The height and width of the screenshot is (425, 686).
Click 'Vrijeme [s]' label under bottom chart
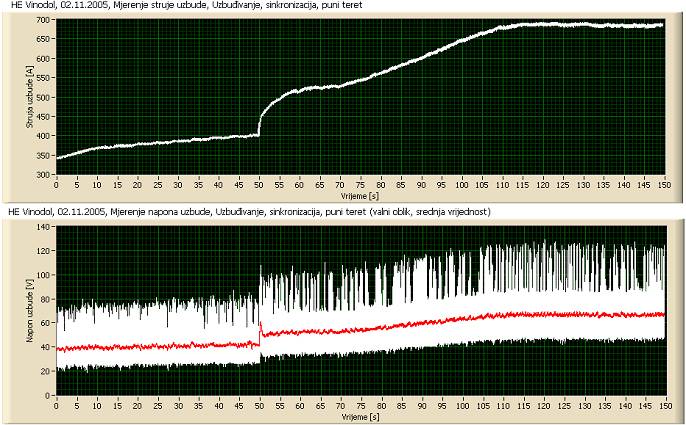356,416
